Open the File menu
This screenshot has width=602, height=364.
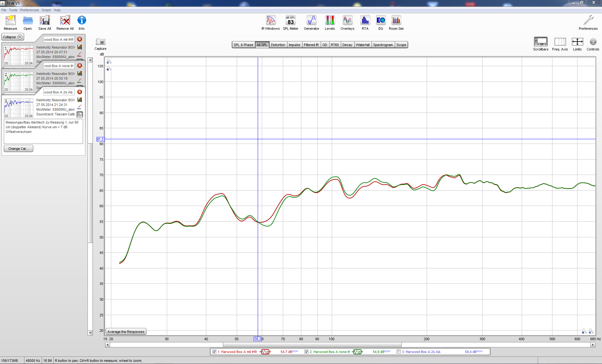pos(4,10)
